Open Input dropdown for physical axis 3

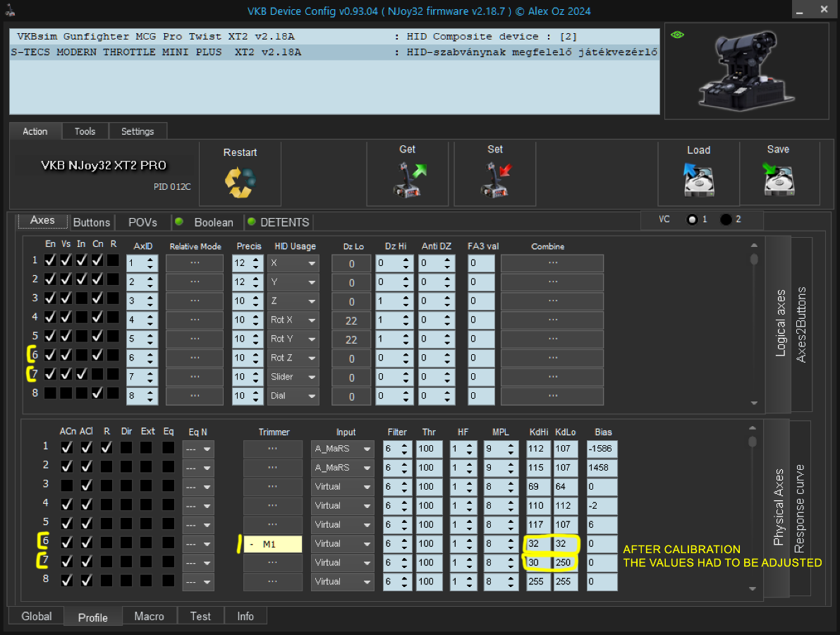(x=342, y=487)
